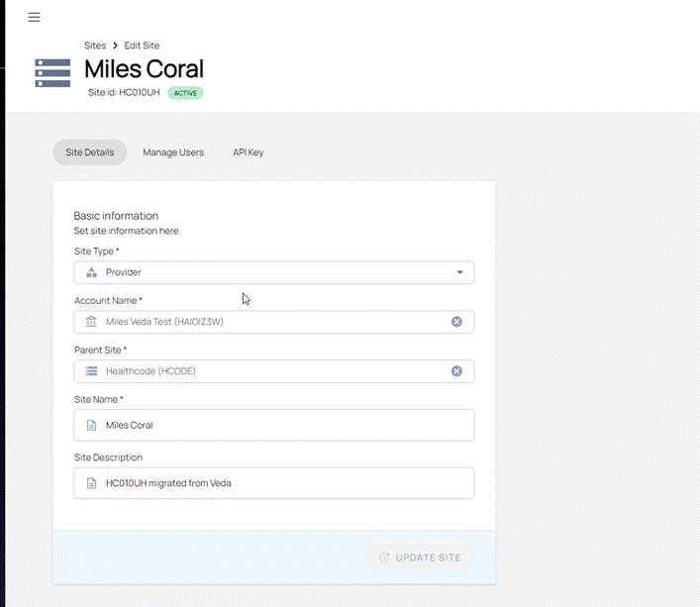Expand the Site Type dropdown arrow
This screenshot has width=700, height=607.
[x=459, y=272]
